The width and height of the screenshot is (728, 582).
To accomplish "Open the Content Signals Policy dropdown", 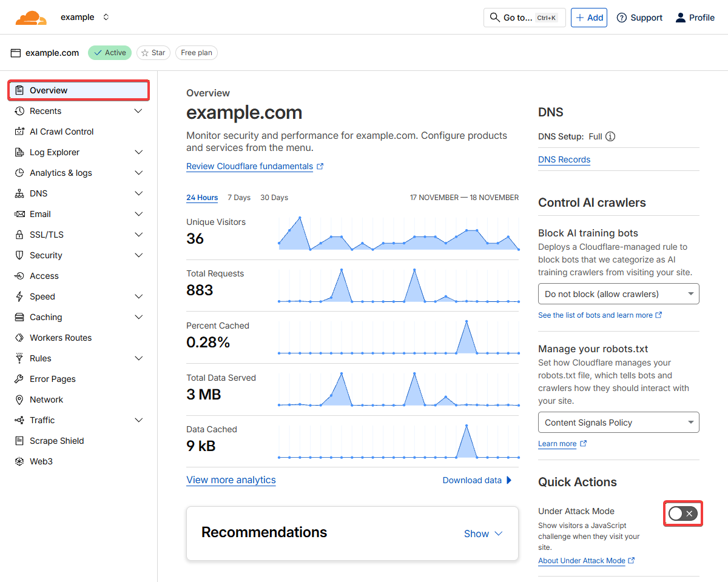I will (x=618, y=423).
